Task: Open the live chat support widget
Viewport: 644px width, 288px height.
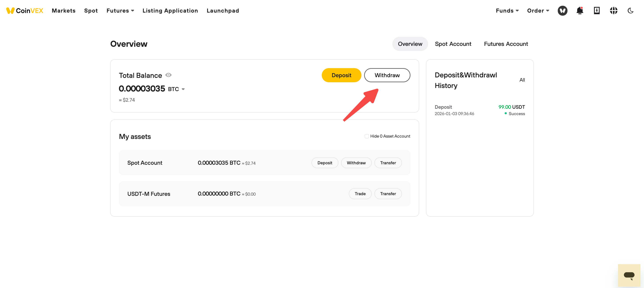Action: click(x=629, y=275)
